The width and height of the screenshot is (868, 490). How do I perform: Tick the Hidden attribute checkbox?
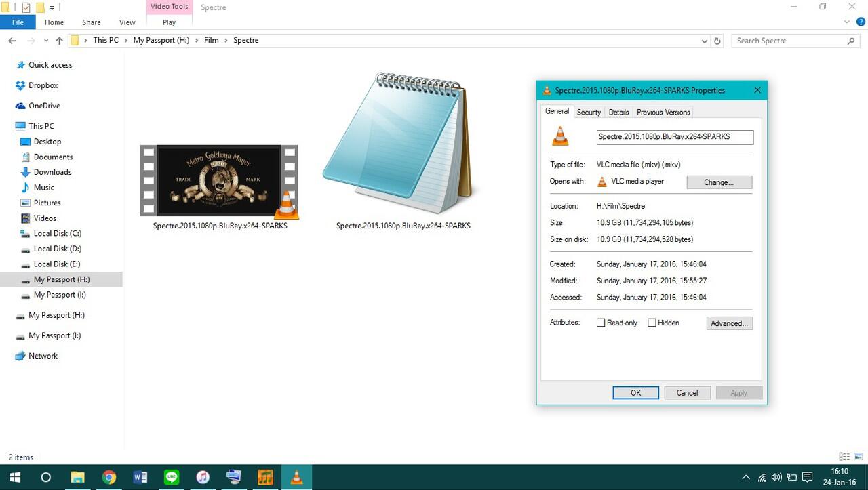pos(652,323)
